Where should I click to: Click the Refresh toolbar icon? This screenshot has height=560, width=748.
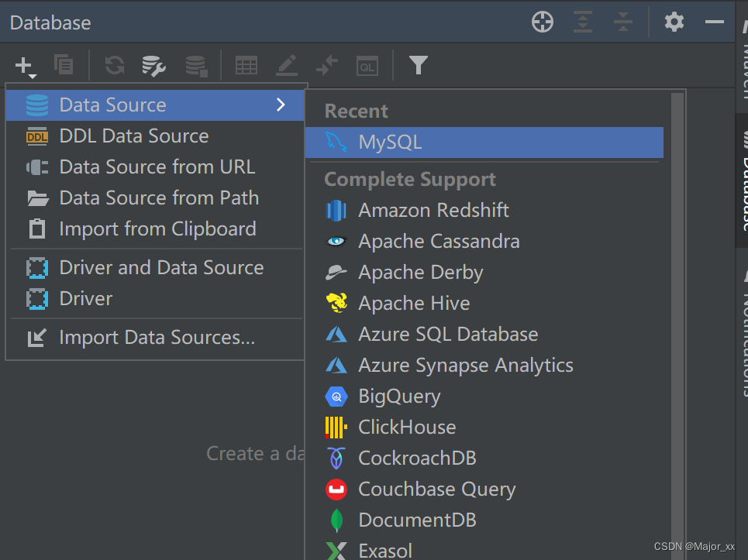tap(115, 65)
